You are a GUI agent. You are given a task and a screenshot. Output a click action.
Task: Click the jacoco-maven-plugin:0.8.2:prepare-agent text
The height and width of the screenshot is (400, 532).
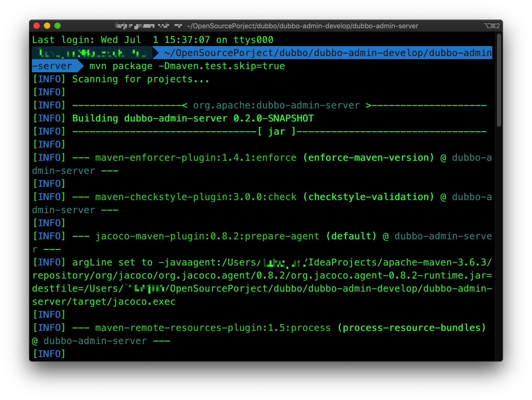(207, 236)
